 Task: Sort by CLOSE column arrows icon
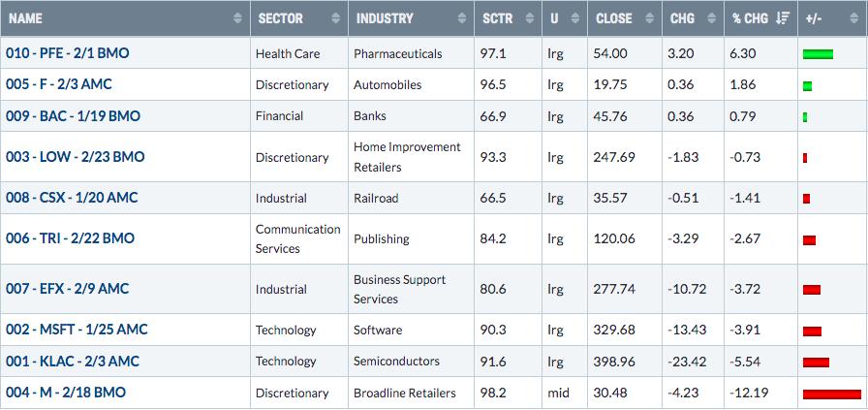650,18
